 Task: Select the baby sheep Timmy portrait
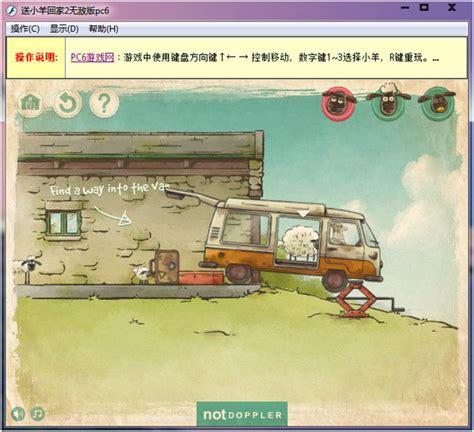point(437,103)
